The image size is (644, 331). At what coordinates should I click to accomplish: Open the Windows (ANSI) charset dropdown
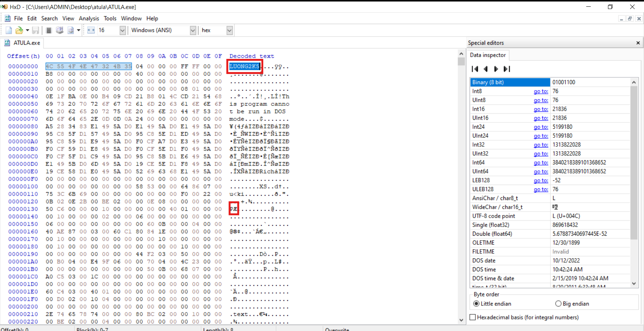[193, 30]
